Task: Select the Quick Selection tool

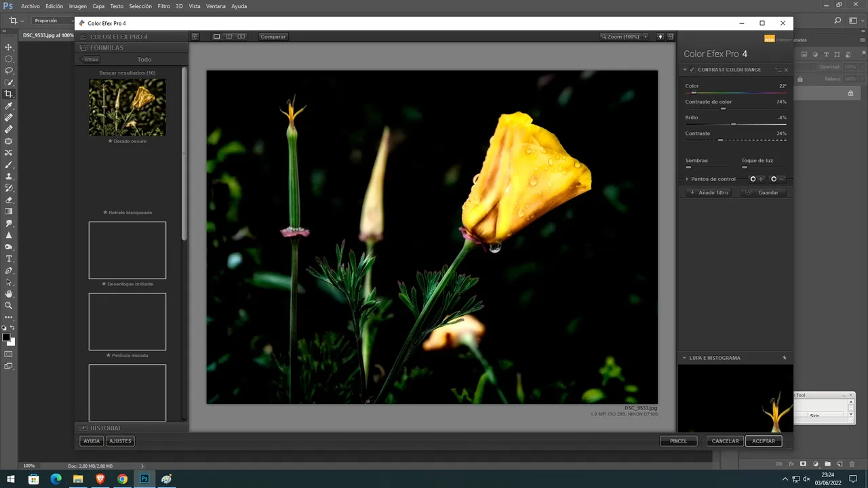Action: 9,83
